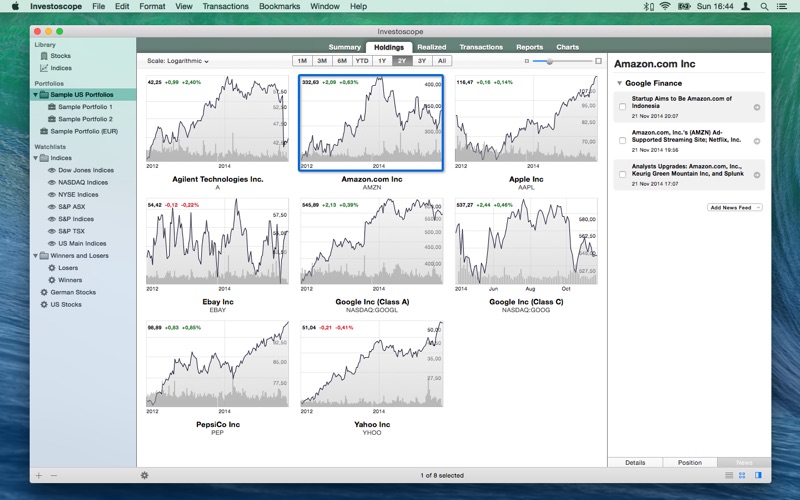The image size is (800, 500).
Task: Open the Add News Feed dropdown
Action: [734, 207]
